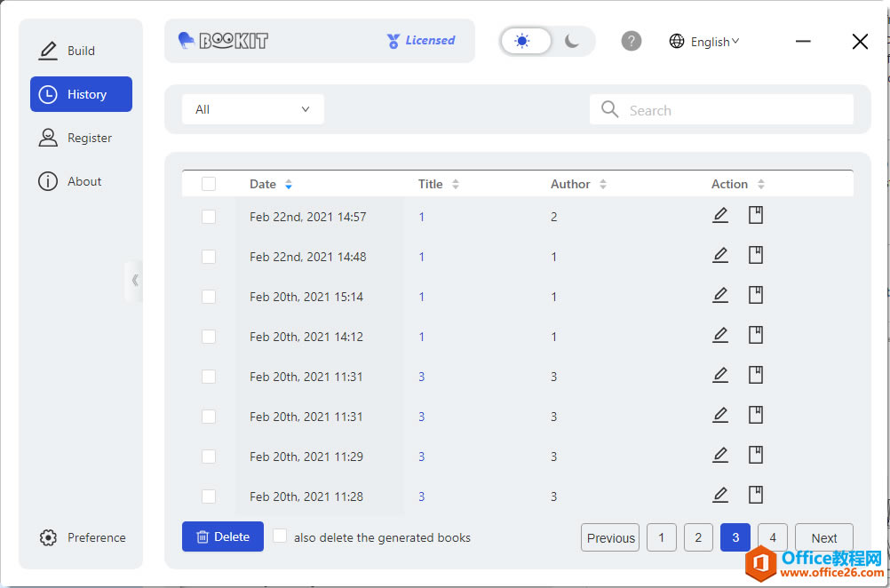Collapse the sidebar with chevron handle
Viewport: 890px width, 588px height.
tap(134, 280)
